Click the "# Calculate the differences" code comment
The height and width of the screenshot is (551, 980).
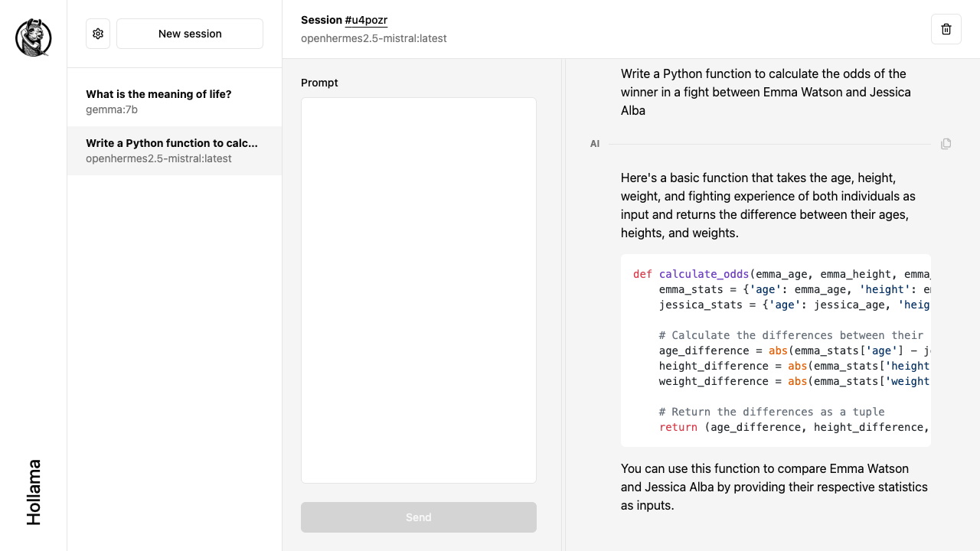pos(791,335)
